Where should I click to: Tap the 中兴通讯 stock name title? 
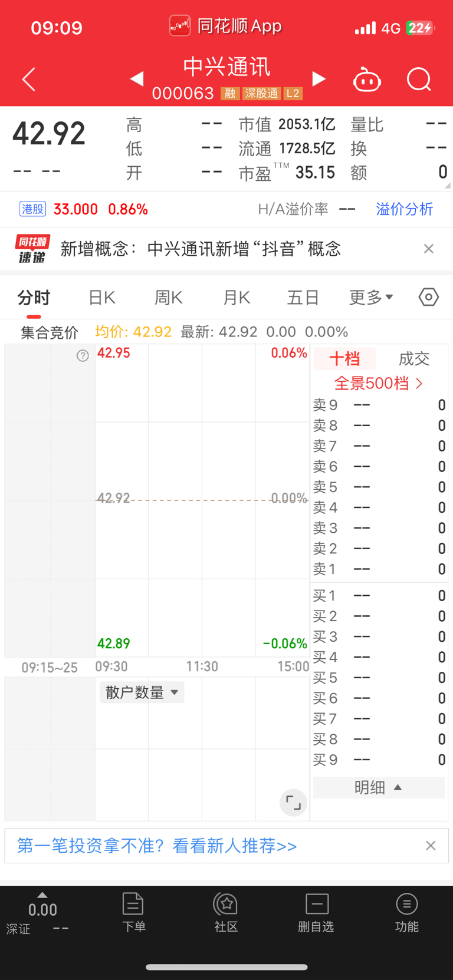click(x=227, y=67)
